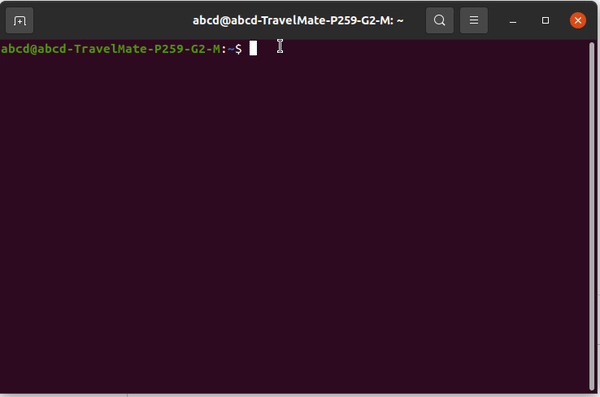Click the tilde at the end of the window title

pos(400,21)
